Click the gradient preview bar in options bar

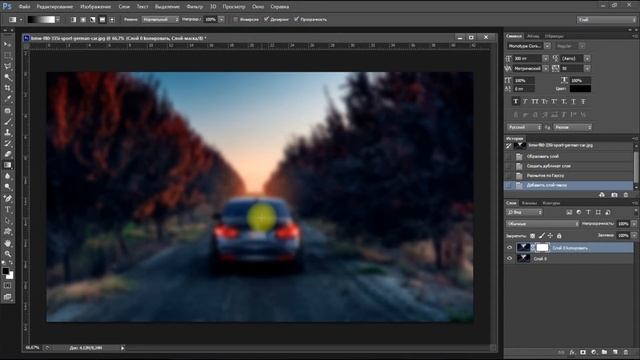[x=41, y=19]
